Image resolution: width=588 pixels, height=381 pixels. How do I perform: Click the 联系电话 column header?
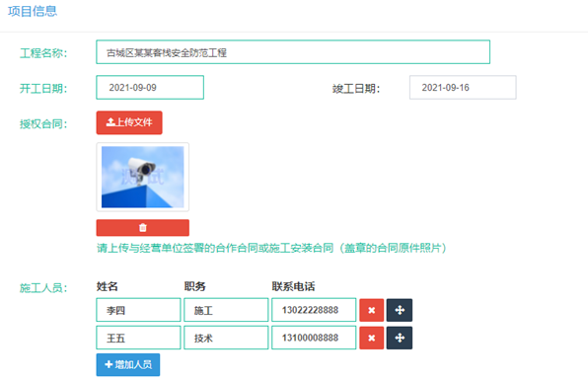point(294,286)
